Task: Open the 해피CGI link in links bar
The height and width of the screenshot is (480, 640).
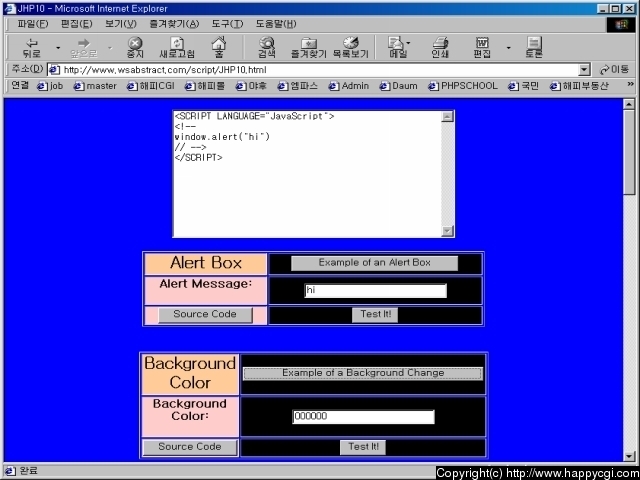Action: pyautogui.click(x=151, y=86)
